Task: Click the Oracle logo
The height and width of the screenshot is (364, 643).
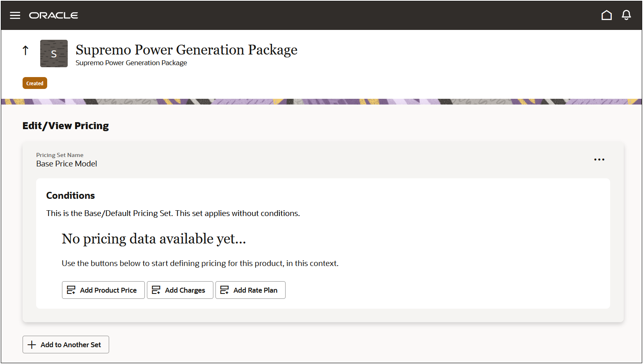Action: (x=54, y=16)
